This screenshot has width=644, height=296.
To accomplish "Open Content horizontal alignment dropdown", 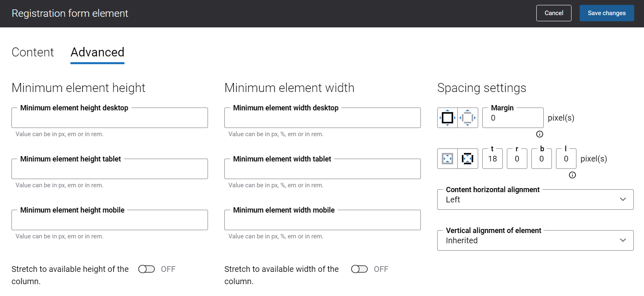I will coord(535,200).
